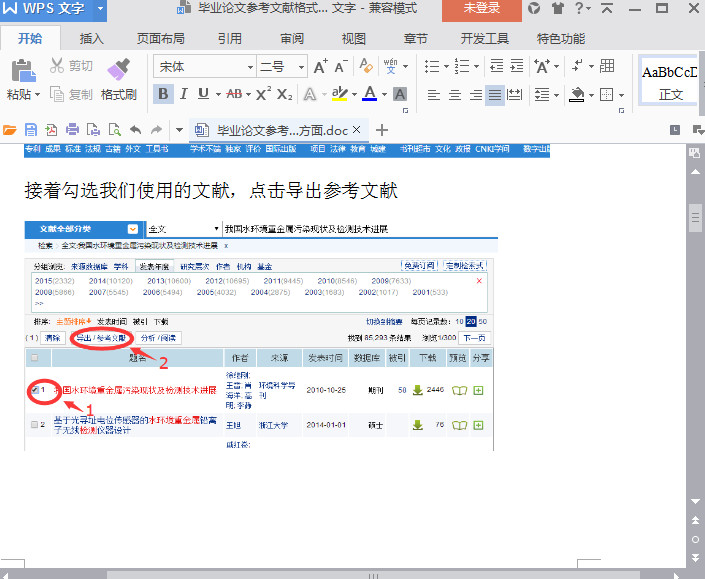
Task: Toggle bold formatting
Action: coord(163,94)
